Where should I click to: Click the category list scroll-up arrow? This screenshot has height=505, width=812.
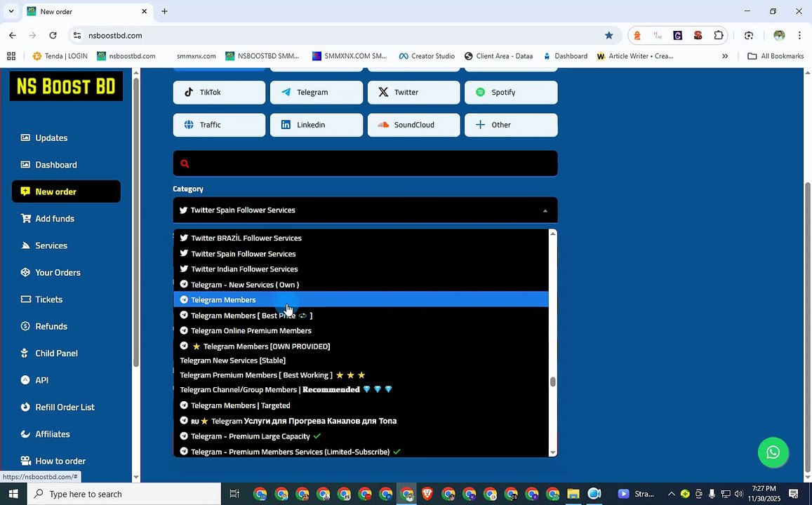coord(552,234)
